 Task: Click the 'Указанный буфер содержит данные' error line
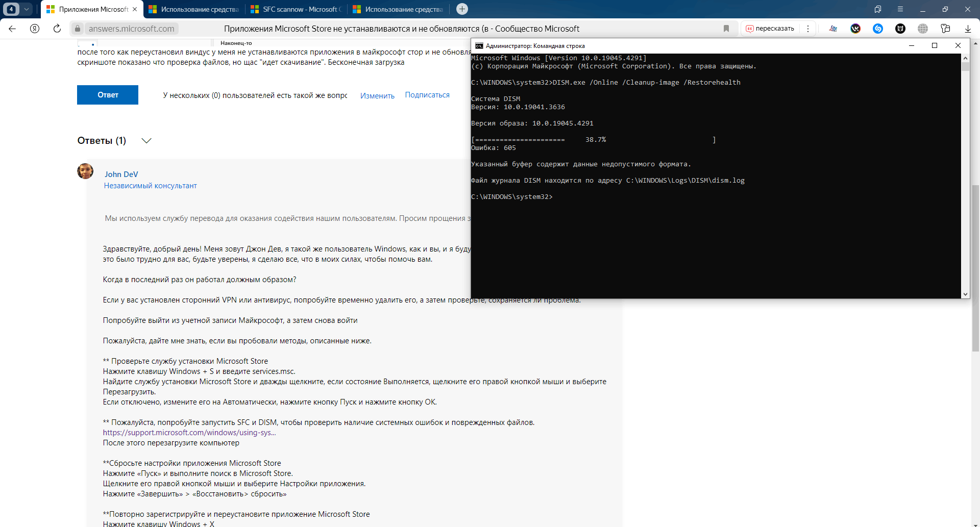coord(581,164)
